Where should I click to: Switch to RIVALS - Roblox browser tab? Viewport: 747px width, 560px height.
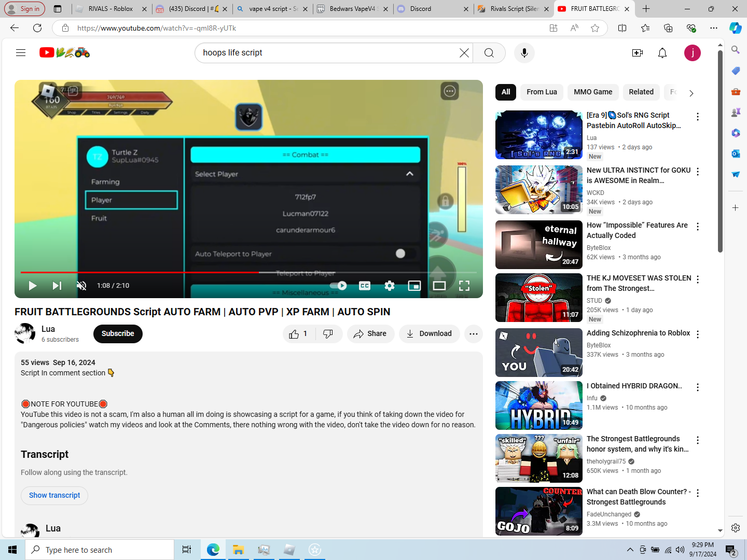(x=110, y=9)
